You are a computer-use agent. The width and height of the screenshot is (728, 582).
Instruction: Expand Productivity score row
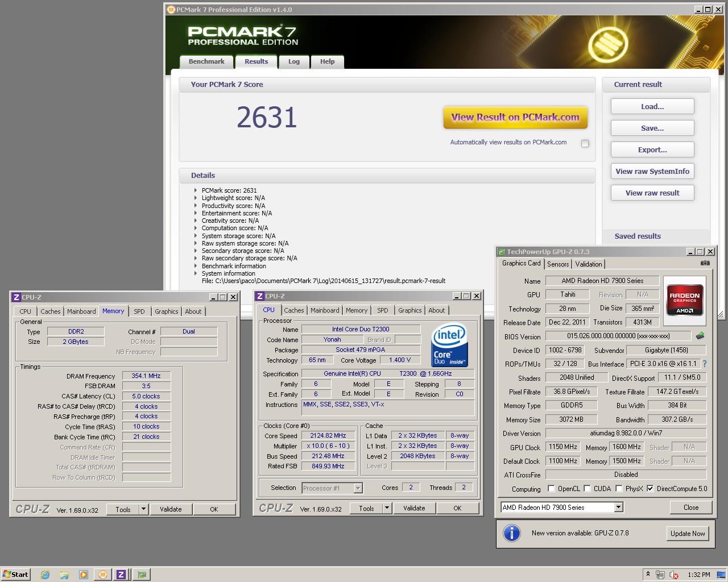click(196, 206)
